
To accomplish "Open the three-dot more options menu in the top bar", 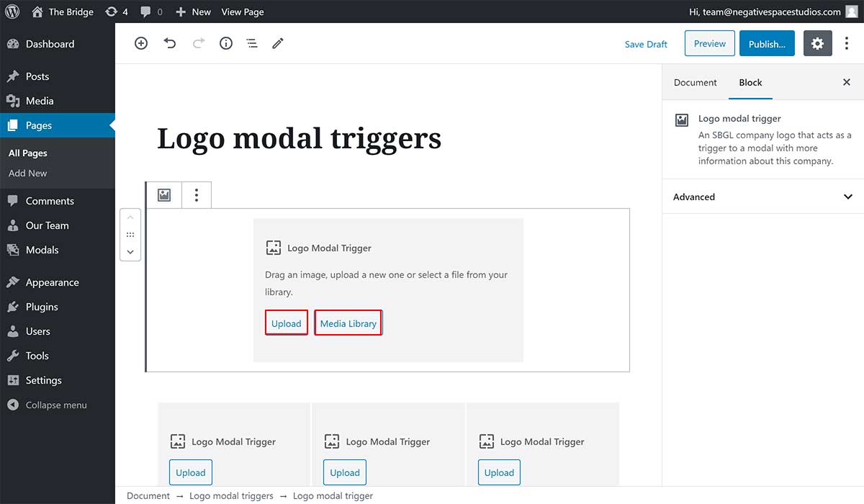I will pyautogui.click(x=847, y=43).
